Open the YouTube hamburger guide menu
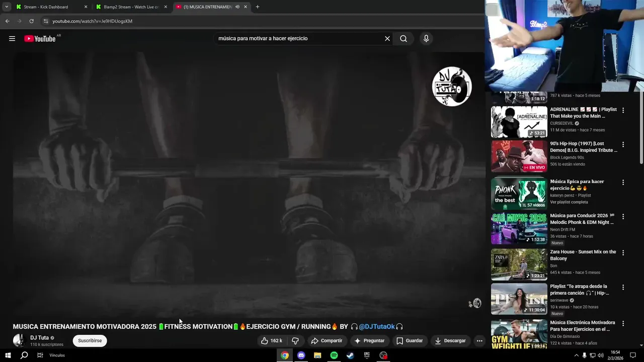 pyautogui.click(x=12, y=39)
